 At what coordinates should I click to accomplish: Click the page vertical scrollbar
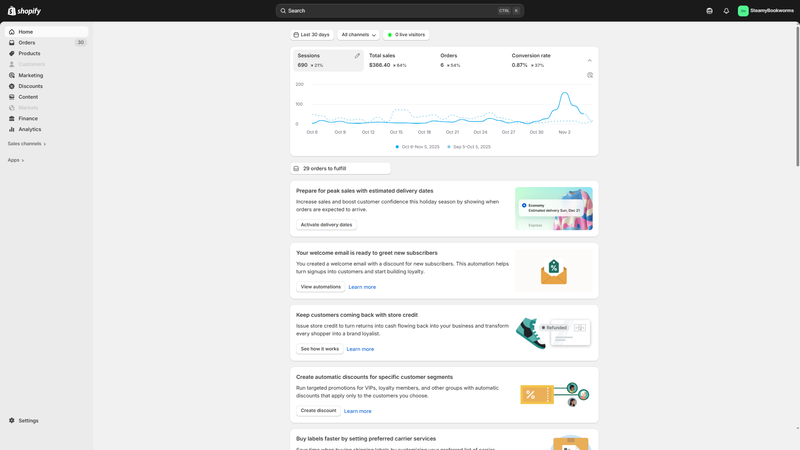[797, 96]
